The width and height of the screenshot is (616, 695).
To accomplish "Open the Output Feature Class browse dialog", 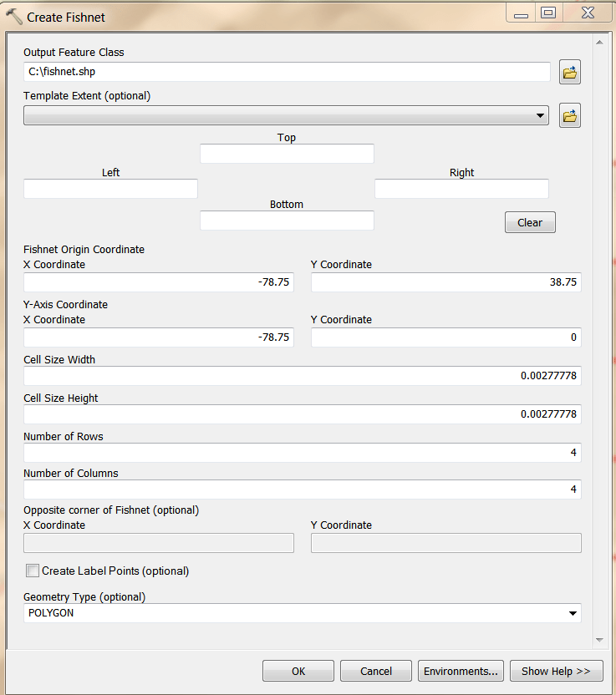I will tap(569, 72).
